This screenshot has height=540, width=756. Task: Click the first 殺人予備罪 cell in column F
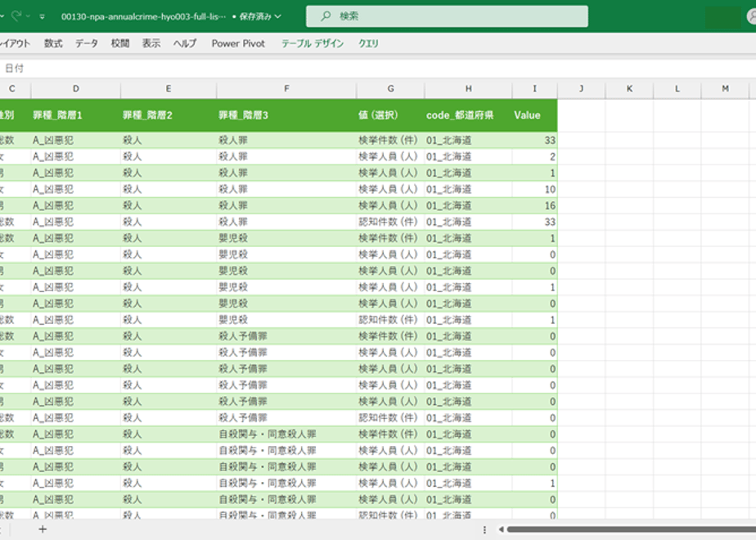tap(286, 336)
